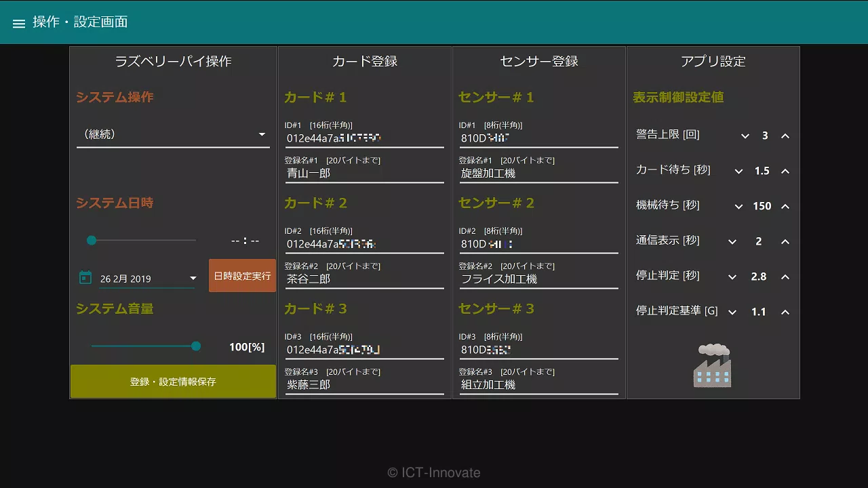Click the センサー# 2 section heading
868x488 pixels.
[x=496, y=203]
